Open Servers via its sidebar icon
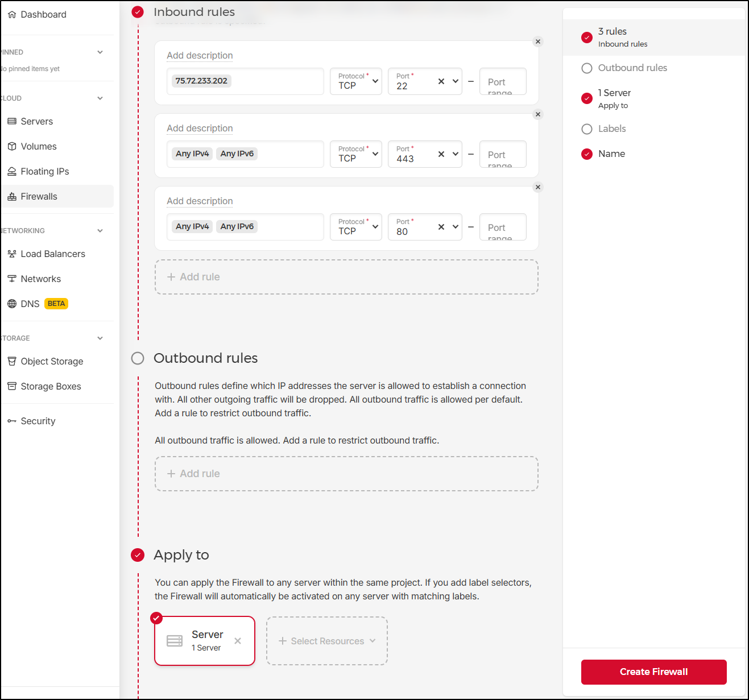The height and width of the screenshot is (700, 749). tap(12, 122)
